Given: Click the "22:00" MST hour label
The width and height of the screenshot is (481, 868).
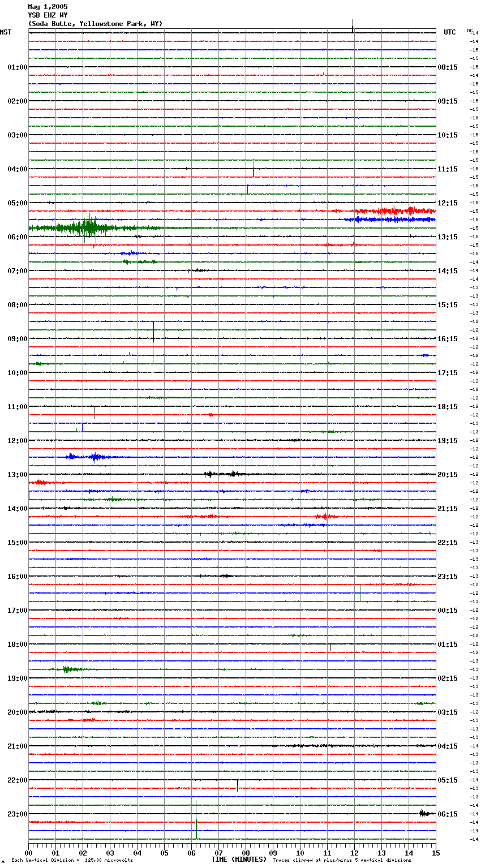Looking at the screenshot, I should [18, 780].
